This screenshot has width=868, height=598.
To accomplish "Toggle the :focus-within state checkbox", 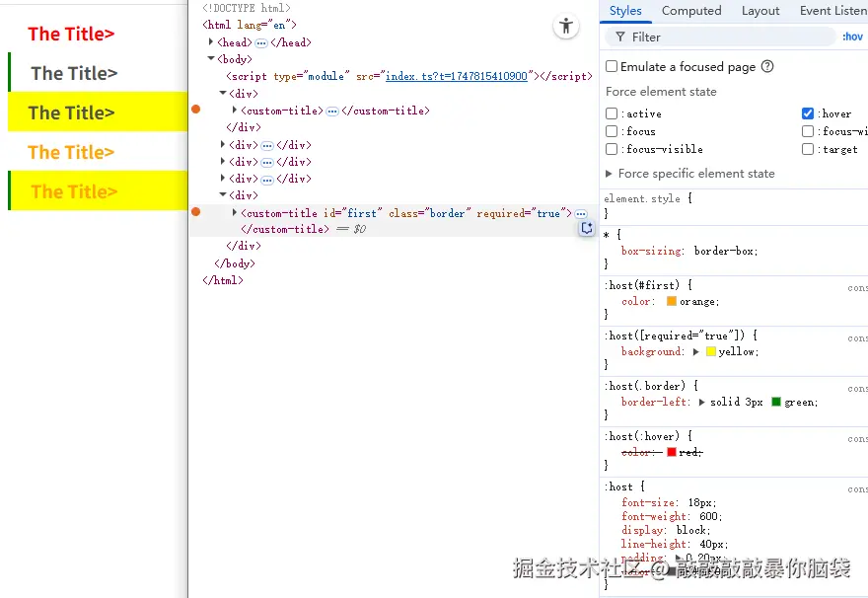I will point(807,131).
